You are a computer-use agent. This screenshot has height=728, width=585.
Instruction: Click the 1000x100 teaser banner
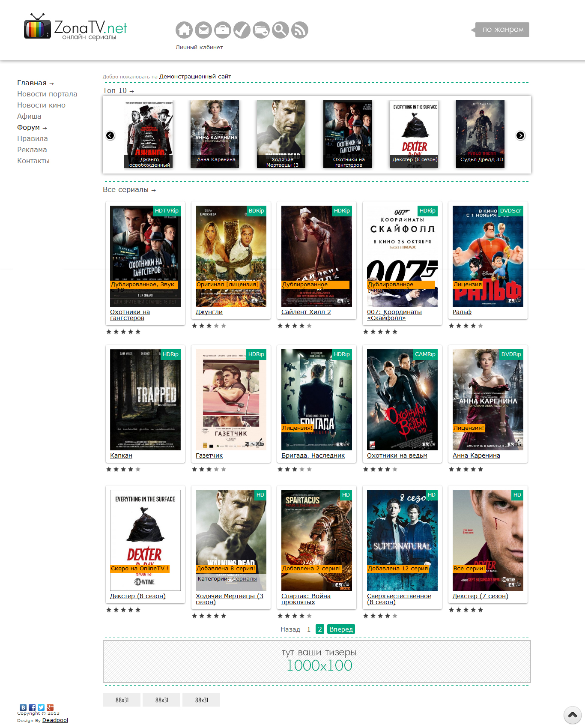[x=317, y=662]
